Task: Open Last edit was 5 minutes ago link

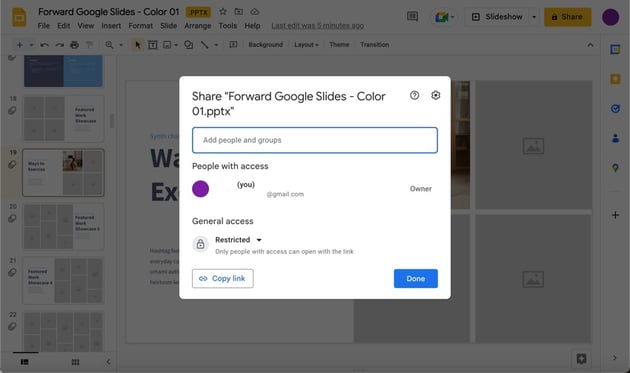Action: click(317, 26)
